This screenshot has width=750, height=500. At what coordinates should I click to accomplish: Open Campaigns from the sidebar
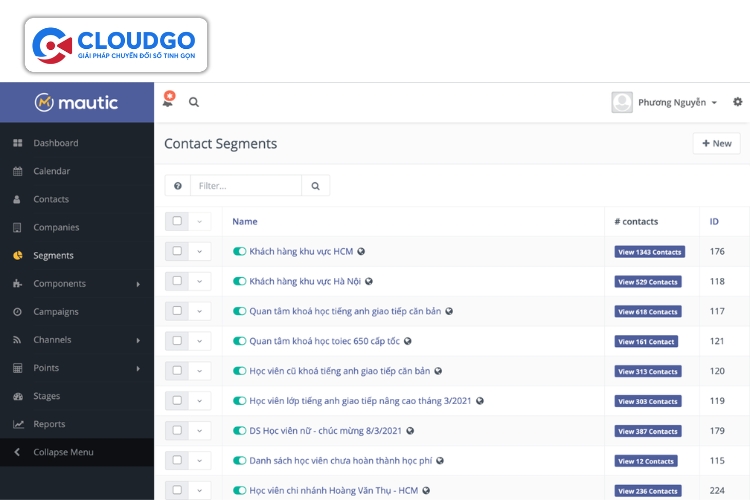click(x=56, y=312)
